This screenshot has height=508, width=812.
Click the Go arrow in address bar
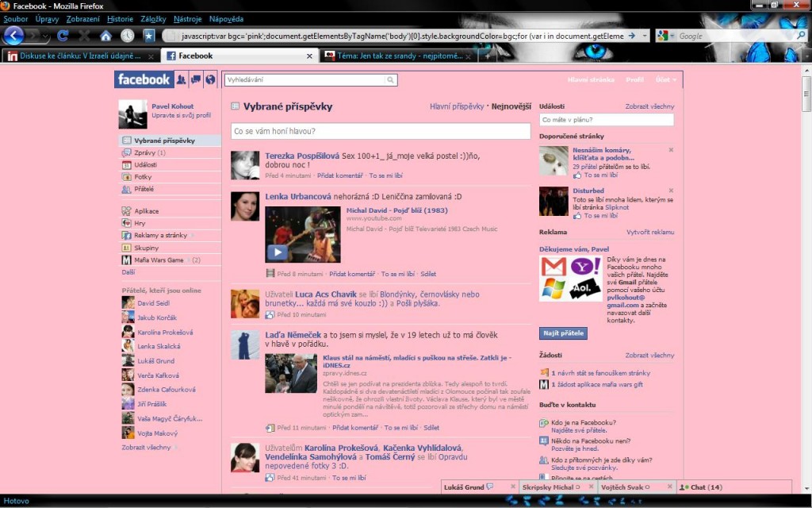click(632, 36)
